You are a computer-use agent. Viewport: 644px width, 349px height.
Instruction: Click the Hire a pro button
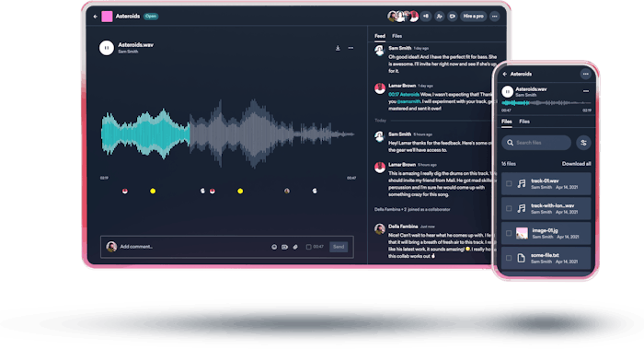point(473,17)
